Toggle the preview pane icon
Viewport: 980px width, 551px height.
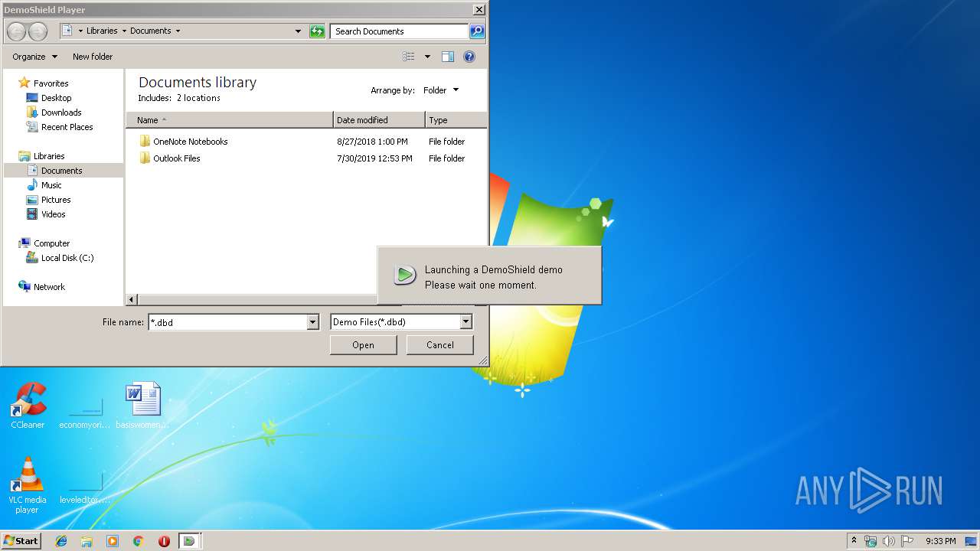pyautogui.click(x=448, y=57)
